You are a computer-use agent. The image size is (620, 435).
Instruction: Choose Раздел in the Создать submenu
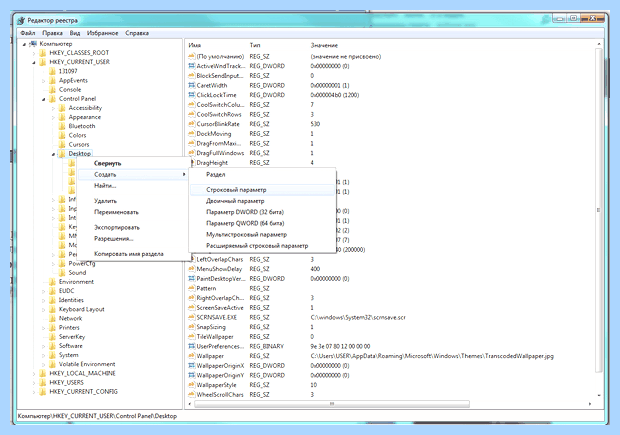[x=262, y=174]
